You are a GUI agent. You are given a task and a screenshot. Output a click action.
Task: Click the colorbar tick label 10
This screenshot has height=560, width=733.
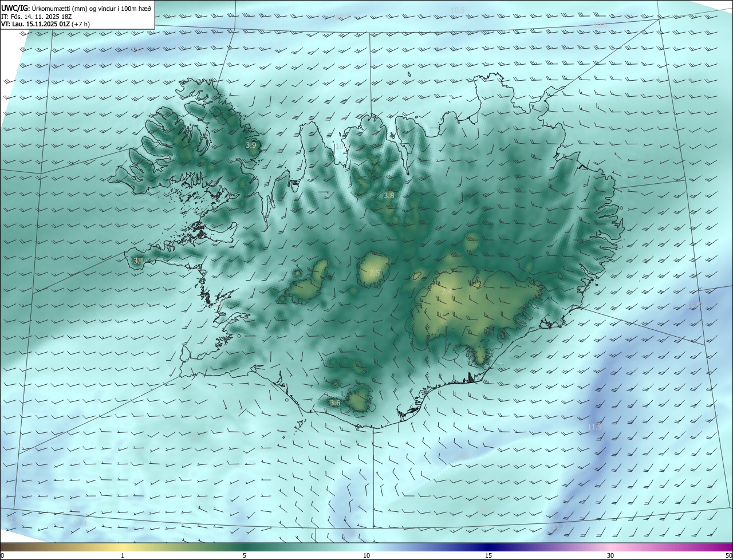(366, 556)
